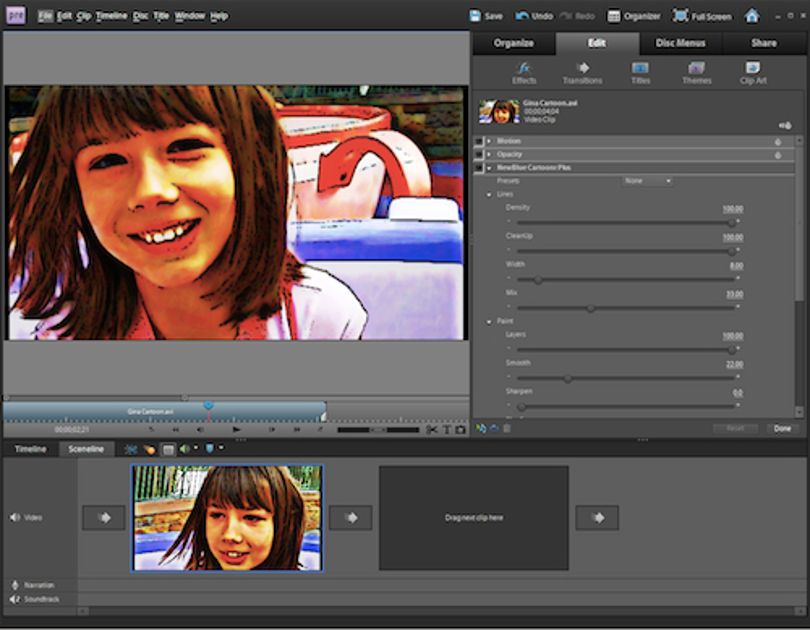Click the Save button

[486, 16]
